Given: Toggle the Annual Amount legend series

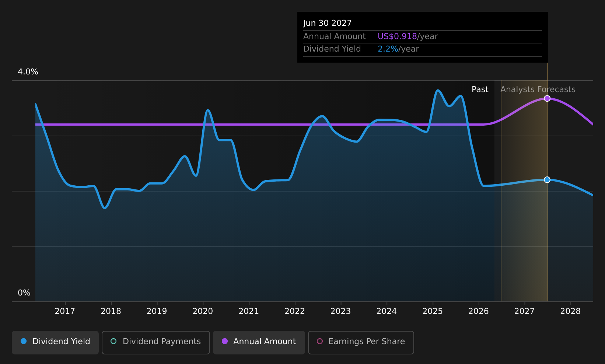Looking at the screenshot, I should point(259,342).
